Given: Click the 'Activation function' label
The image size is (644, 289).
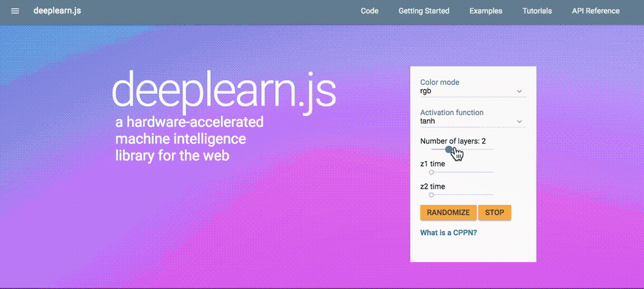Looking at the screenshot, I should coord(451,113).
